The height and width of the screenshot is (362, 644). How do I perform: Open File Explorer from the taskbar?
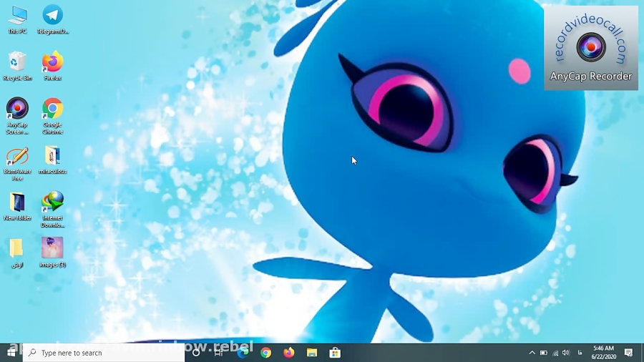point(312,353)
